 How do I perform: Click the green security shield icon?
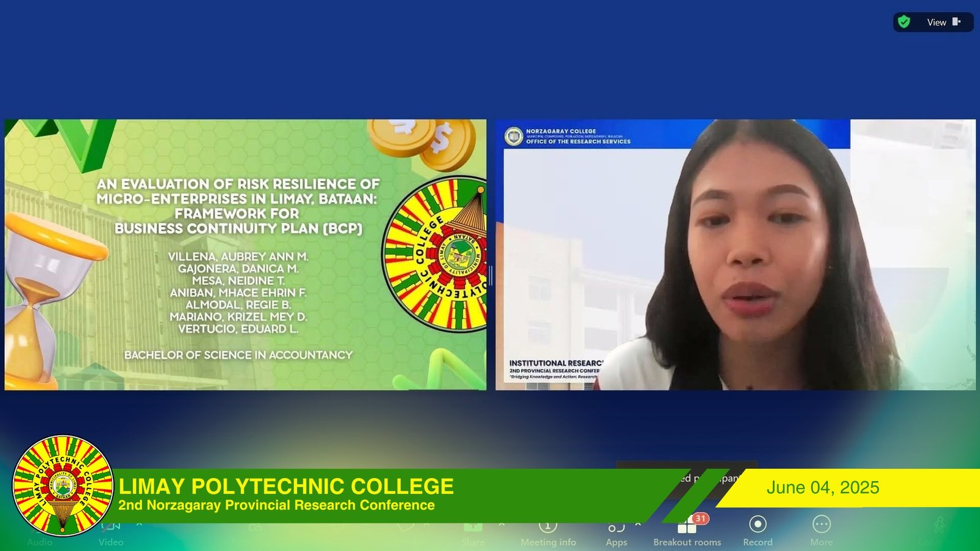(x=904, y=22)
